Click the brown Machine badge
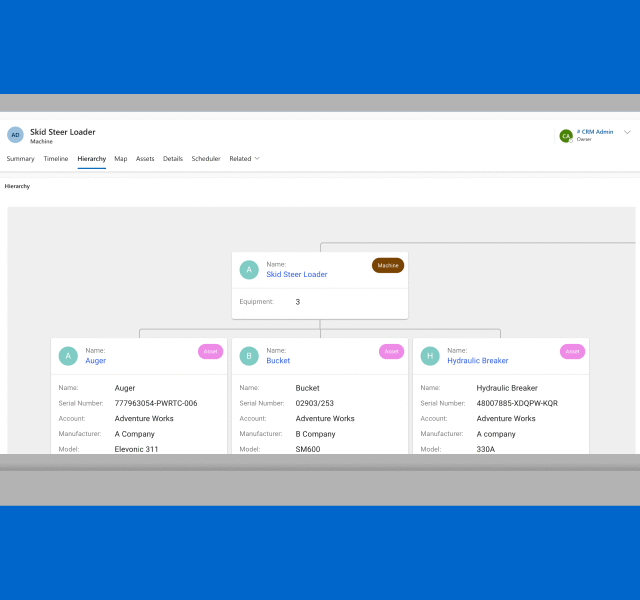Screen dimensions: 640x600 388,265
